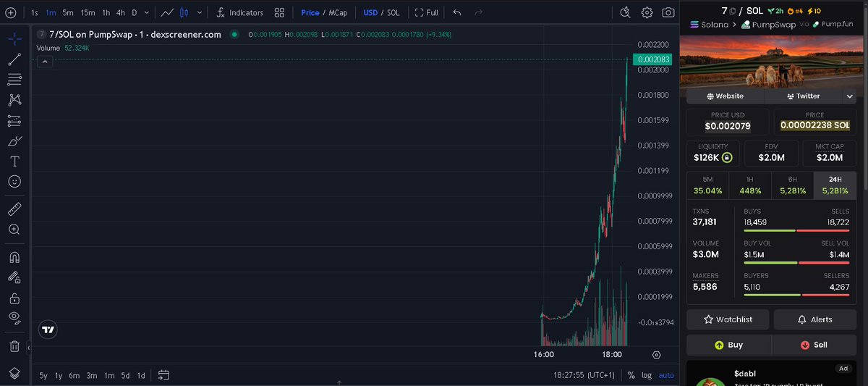This screenshot has width=868, height=386.
Task: Expand more socials chevron
Action: point(849,96)
